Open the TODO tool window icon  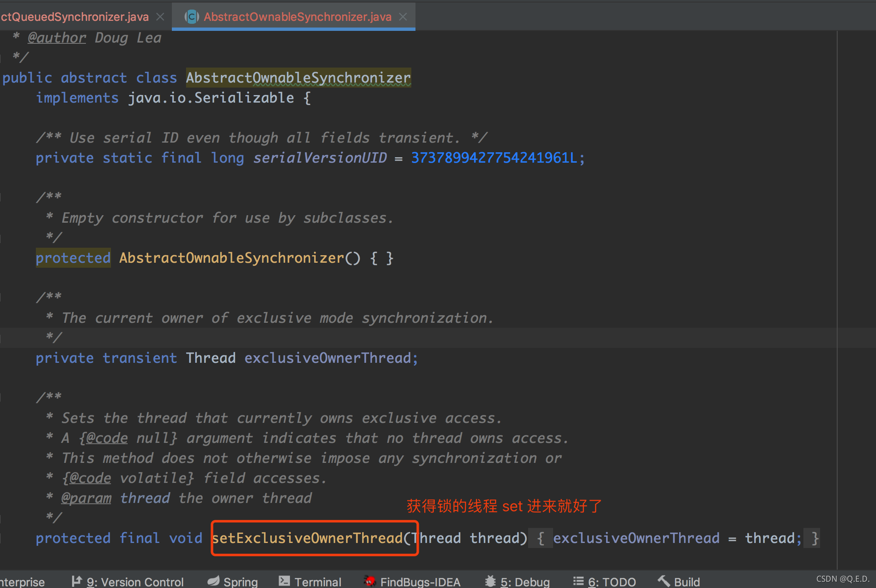tap(579, 580)
